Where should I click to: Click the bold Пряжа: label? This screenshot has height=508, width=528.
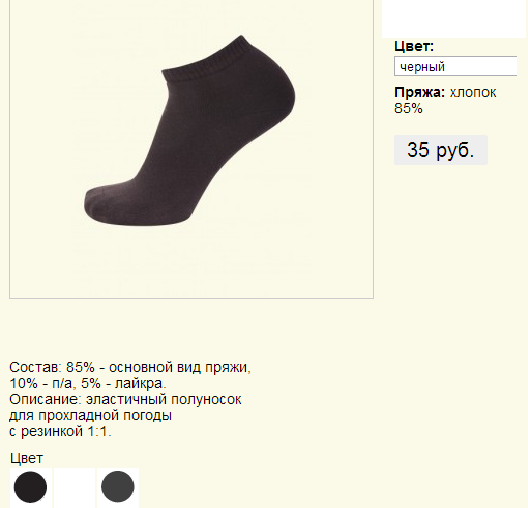tap(420, 92)
